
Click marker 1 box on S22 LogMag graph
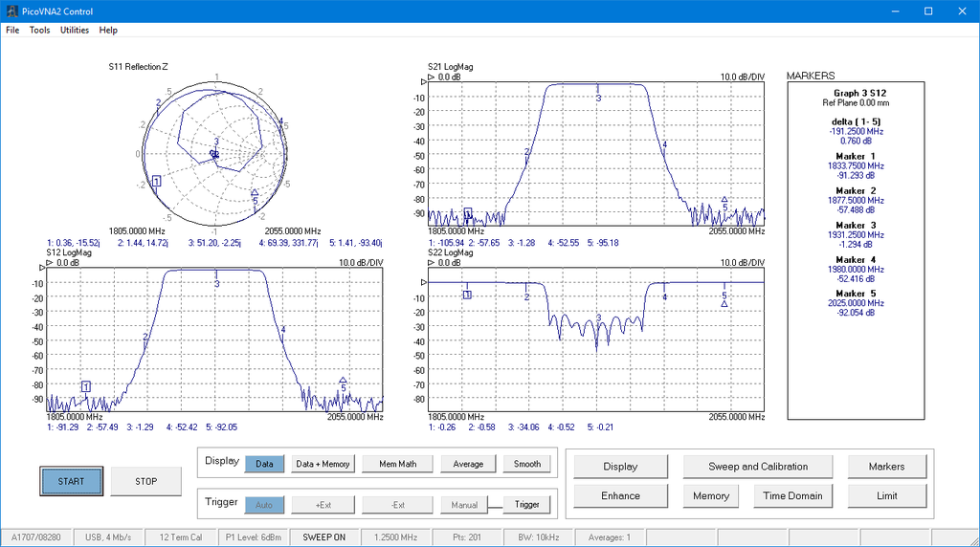(x=467, y=295)
